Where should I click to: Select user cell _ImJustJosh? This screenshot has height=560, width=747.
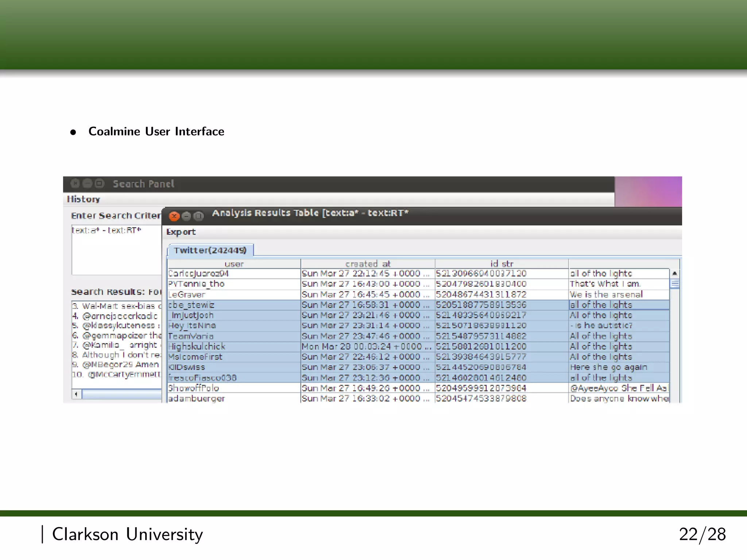(234, 315)
